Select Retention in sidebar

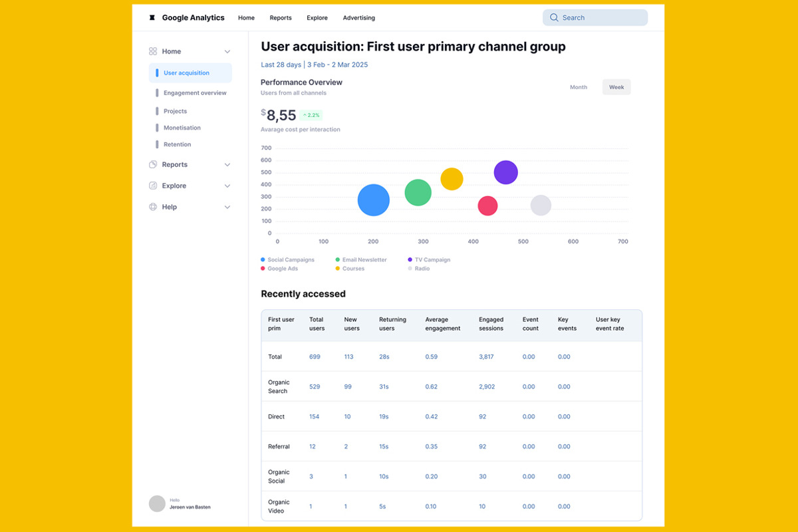(178, 144)
